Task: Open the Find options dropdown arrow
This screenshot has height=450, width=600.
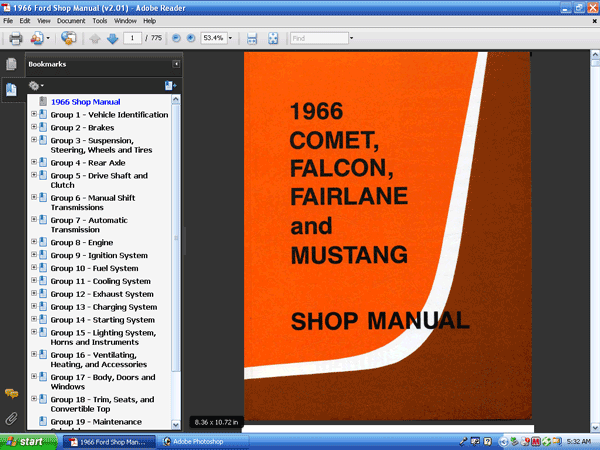Action: 351,38
